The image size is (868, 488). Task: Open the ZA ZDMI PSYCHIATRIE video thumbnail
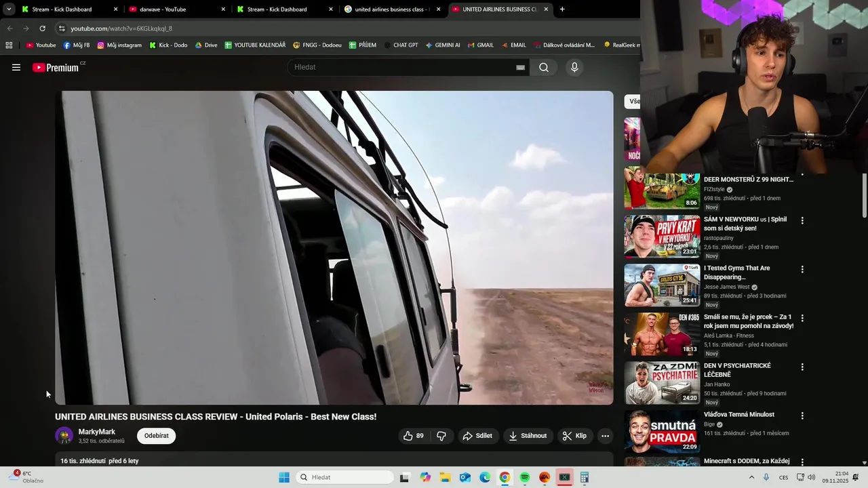[662, 383]
